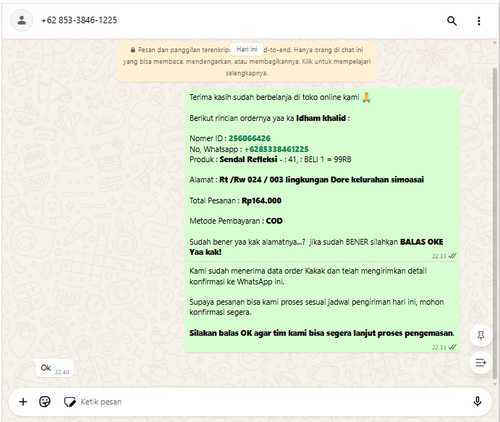Click the Idham khalid name text
The height and width of the screenshot is (422, 500).
[x=321, y=118]
